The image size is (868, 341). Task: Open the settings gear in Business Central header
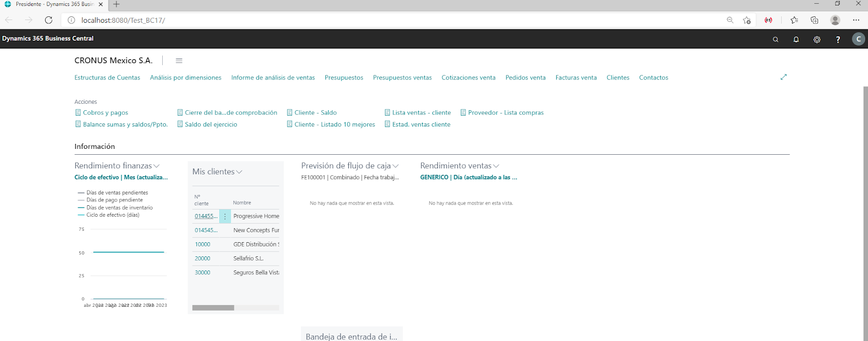[816, 39]
